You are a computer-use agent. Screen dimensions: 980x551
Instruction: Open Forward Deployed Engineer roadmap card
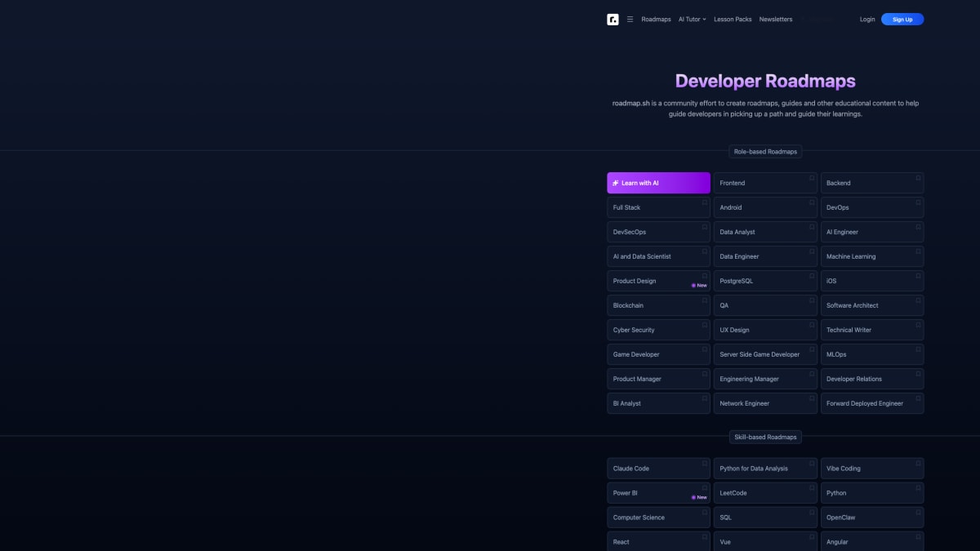pos(872,403)
